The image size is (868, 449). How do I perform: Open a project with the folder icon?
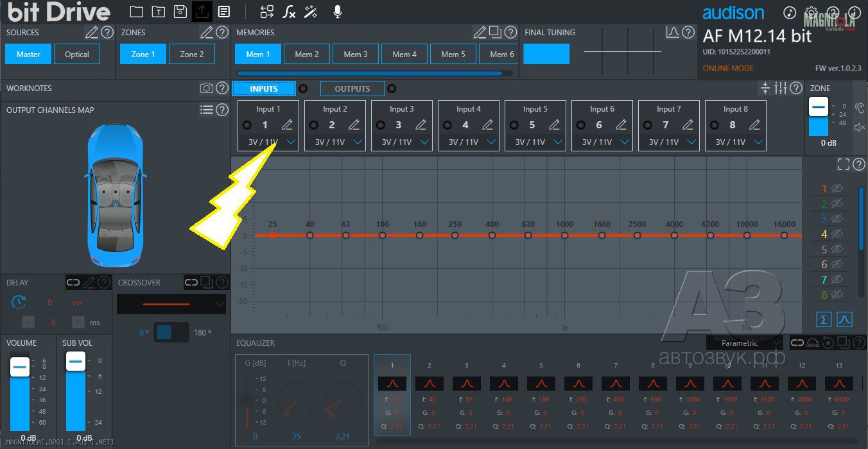click(136, 12)
